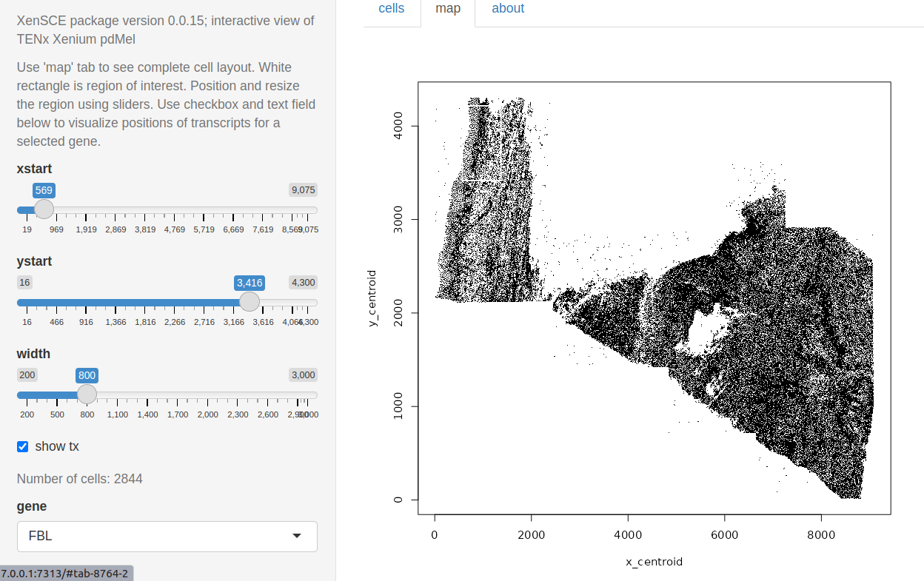
Task: Click the ystart heading label
Action: point(34,261)
